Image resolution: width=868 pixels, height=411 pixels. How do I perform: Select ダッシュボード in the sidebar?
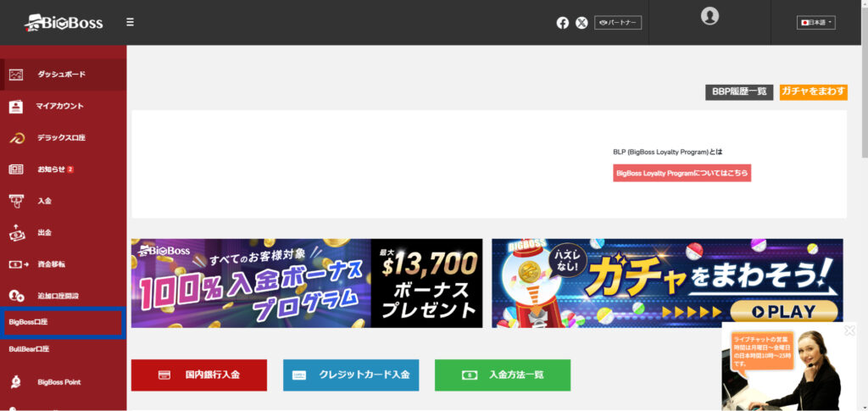coord(63,74)
